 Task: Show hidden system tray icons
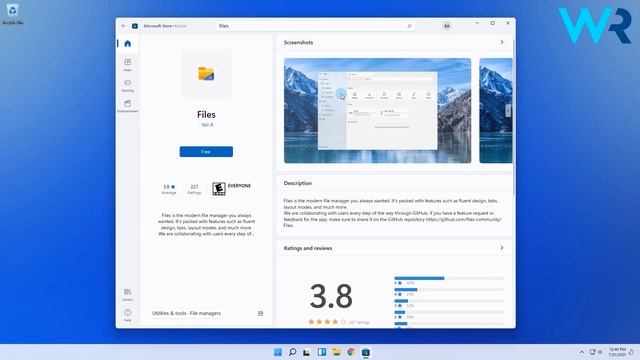click(x=582, y=352)
